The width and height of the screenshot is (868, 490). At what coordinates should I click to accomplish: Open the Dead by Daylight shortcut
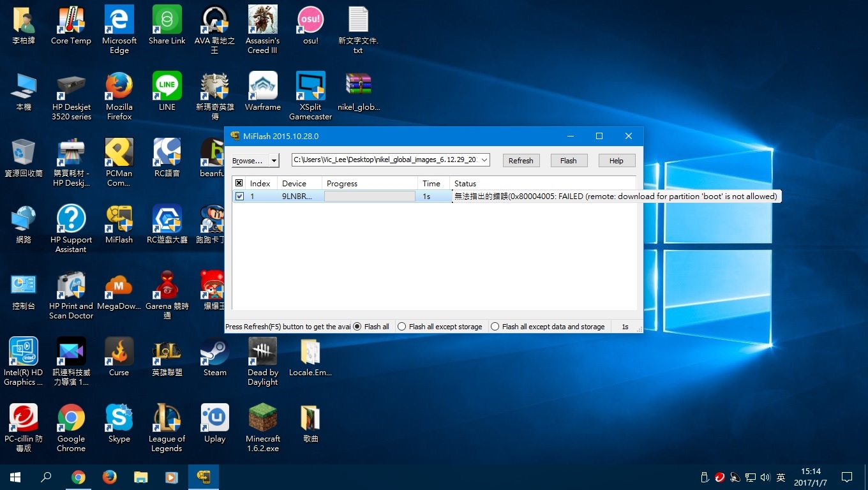[262, 362]
